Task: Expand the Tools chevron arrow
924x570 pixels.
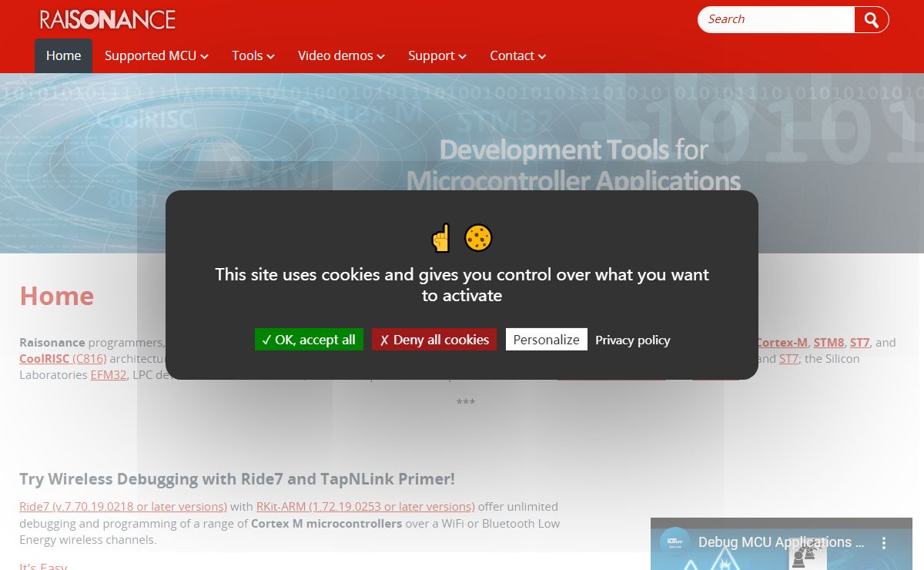Action: pyautogui.click(x=270, y=56)
